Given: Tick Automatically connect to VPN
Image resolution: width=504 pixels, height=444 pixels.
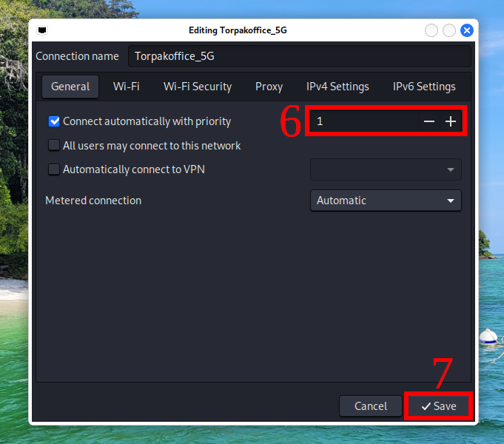Looking at the screenshot, I should [x=54, y=169].
